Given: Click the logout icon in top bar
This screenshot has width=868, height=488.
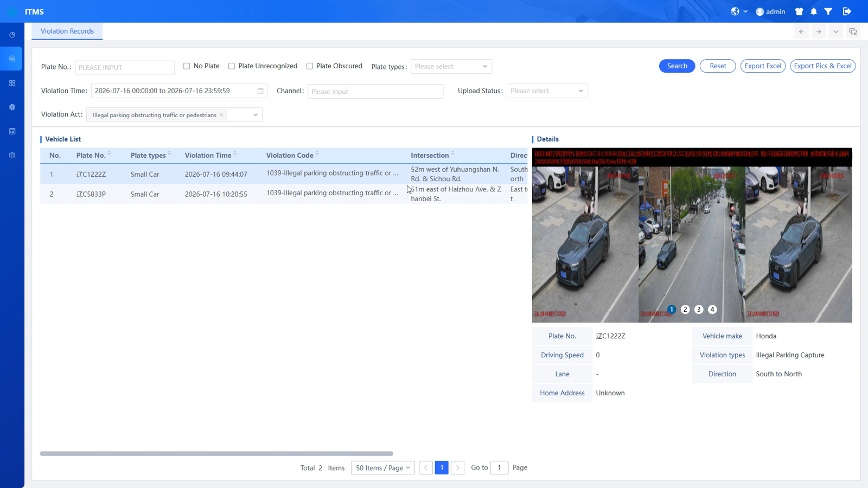Looking at the screenshot, I should [847, 11].
